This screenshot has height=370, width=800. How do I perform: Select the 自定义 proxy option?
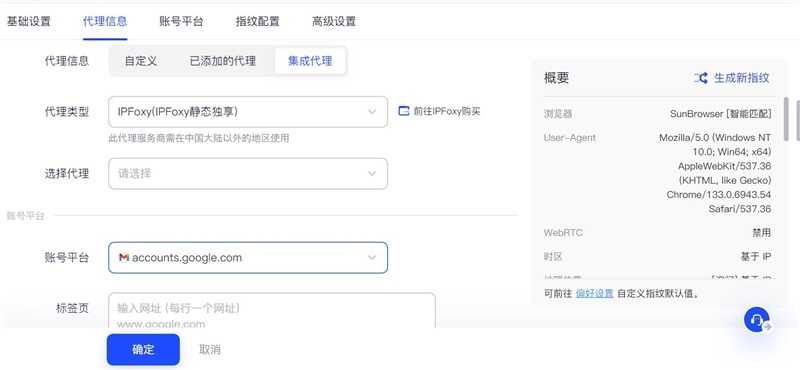point(141,61)
